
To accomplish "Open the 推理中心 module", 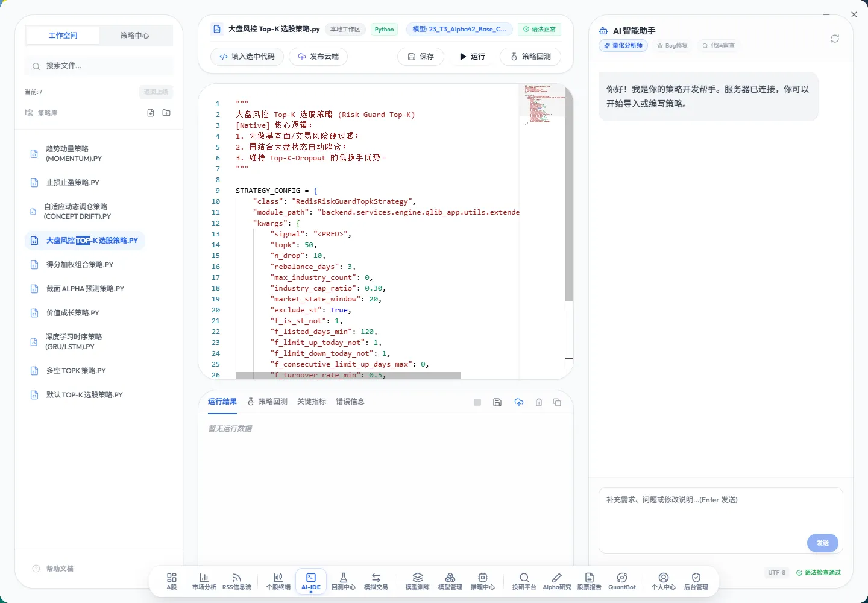I will point(483,581).
